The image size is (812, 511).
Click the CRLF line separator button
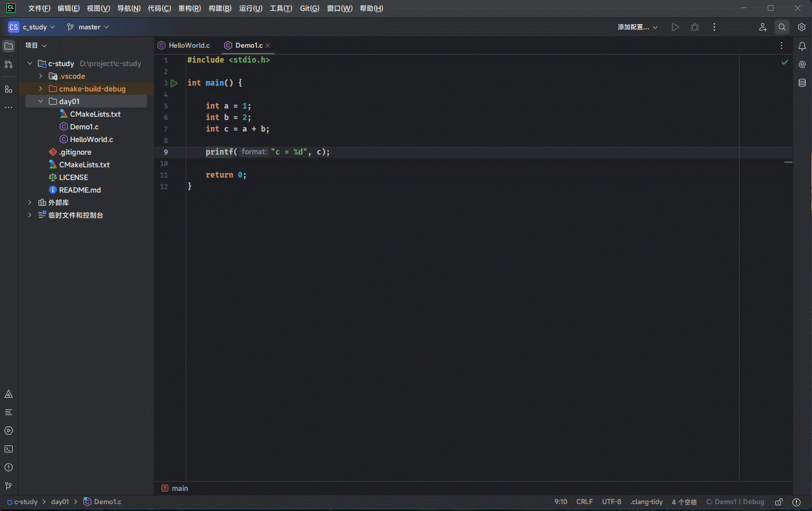click(584, 502)
